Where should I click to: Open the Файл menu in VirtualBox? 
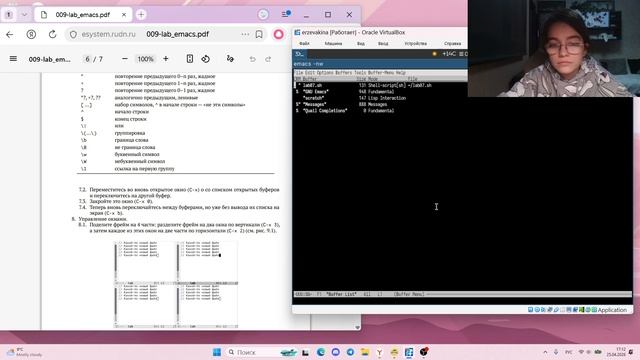click(x=304, y=43)
